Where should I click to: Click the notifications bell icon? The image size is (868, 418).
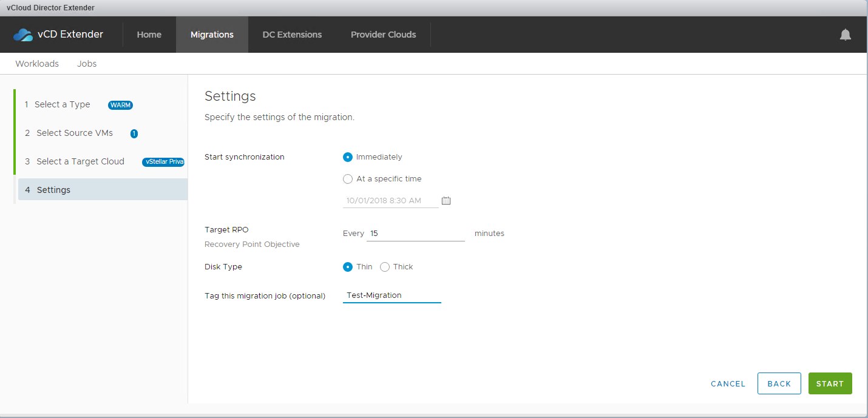point(845,35)
